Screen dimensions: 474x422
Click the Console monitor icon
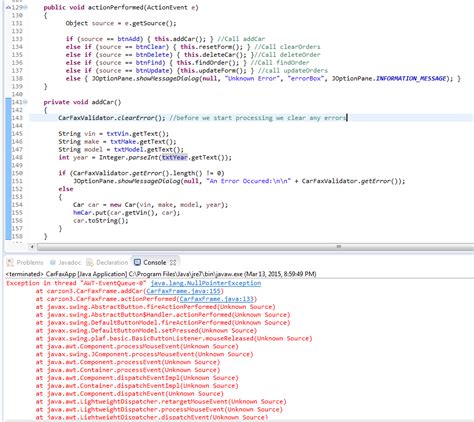(x=137, y=262)
